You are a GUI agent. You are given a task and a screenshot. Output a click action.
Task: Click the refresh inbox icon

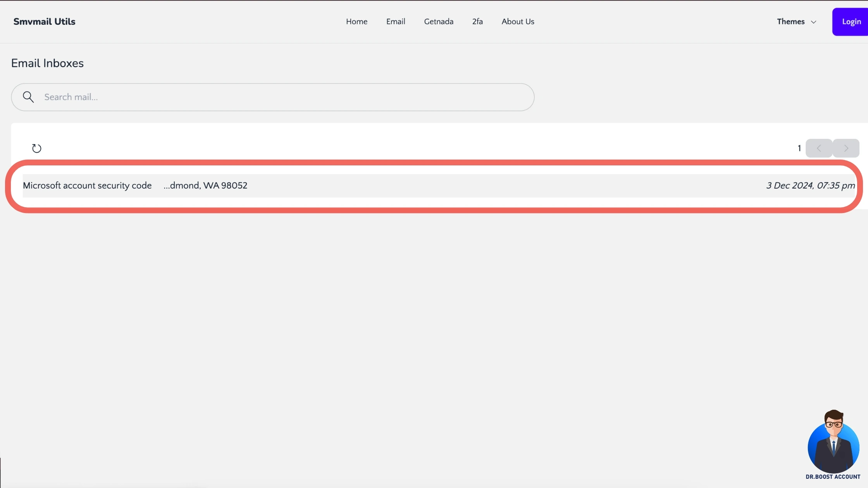tap(36, 148)
